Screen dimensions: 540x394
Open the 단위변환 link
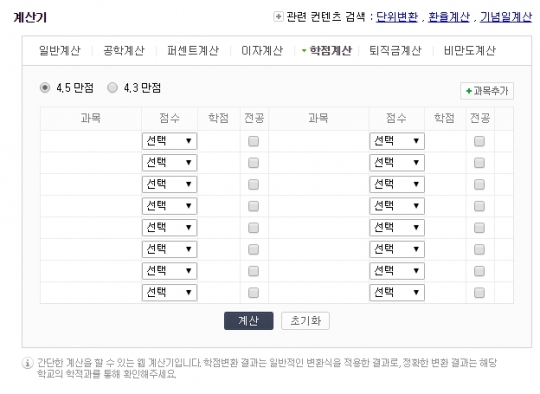coord(397,17)
